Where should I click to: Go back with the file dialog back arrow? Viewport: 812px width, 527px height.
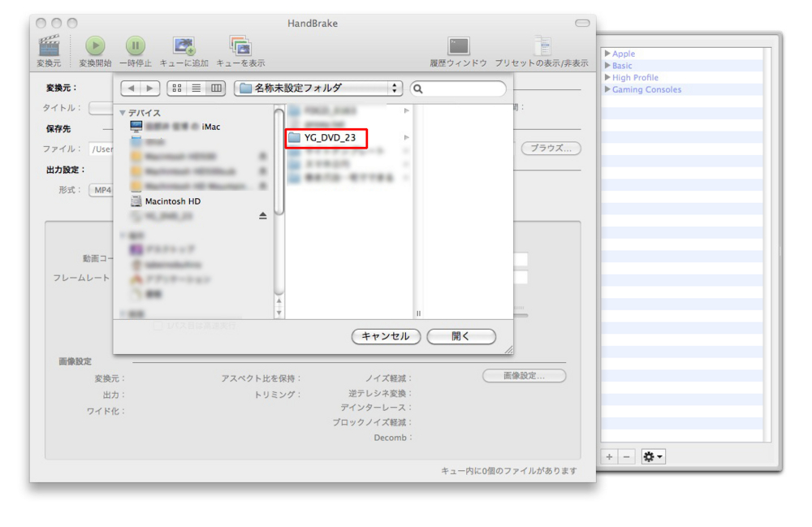[131, 89]
